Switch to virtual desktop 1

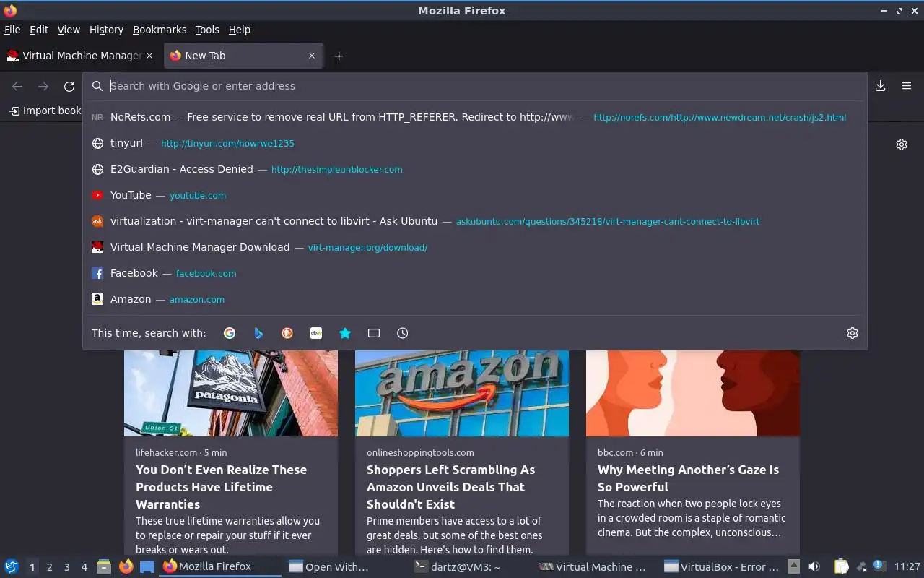[x=32, y=567]
